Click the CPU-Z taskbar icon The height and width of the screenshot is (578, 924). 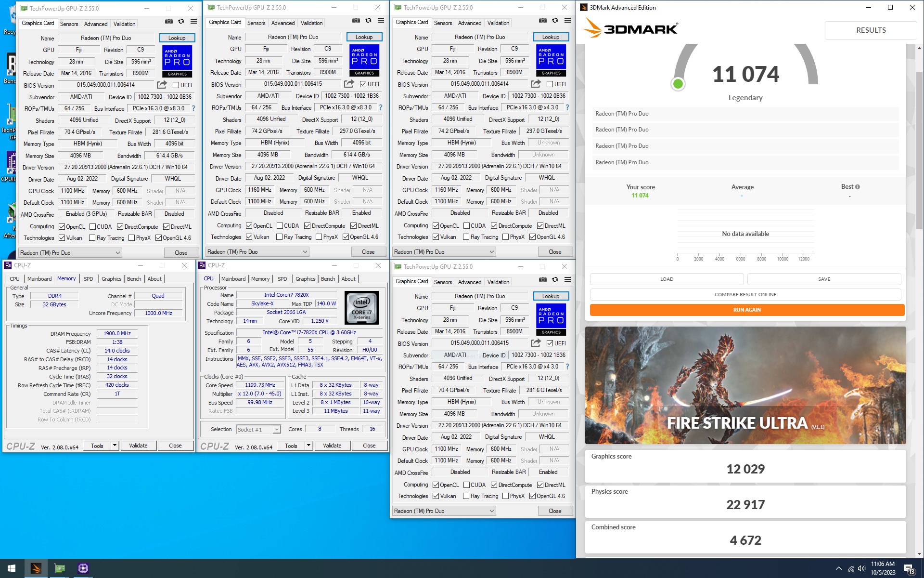click(83, 568)
